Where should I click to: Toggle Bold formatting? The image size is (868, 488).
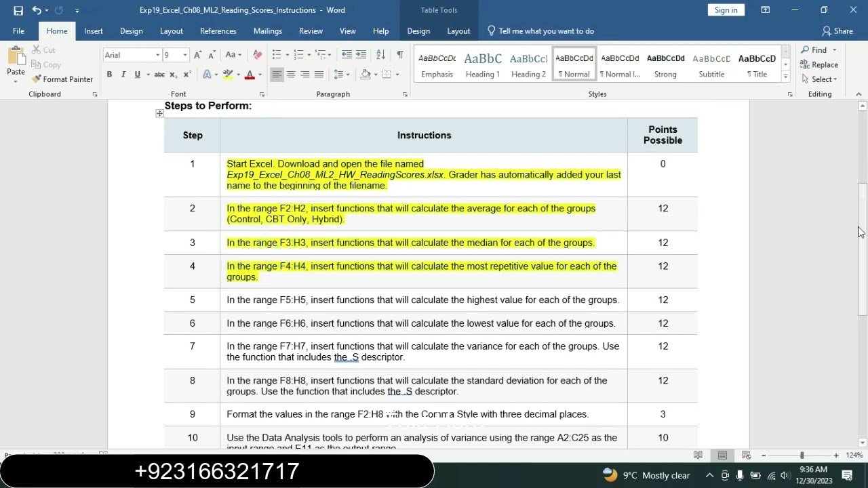click(x=109, y=75)
